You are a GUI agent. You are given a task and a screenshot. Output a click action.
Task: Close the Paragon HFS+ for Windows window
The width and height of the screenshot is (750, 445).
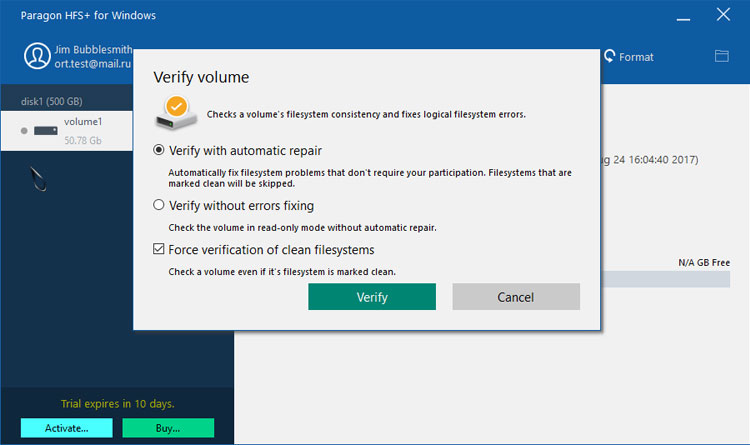(x=723, y=14)
